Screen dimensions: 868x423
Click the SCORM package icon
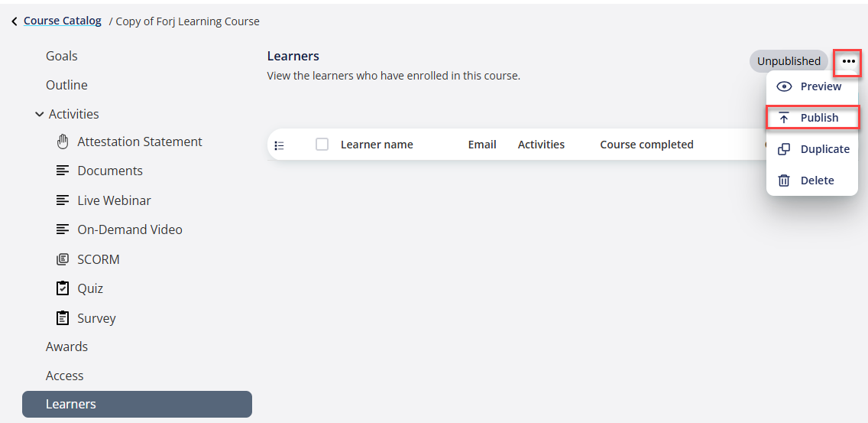click(x=63, y=259)
